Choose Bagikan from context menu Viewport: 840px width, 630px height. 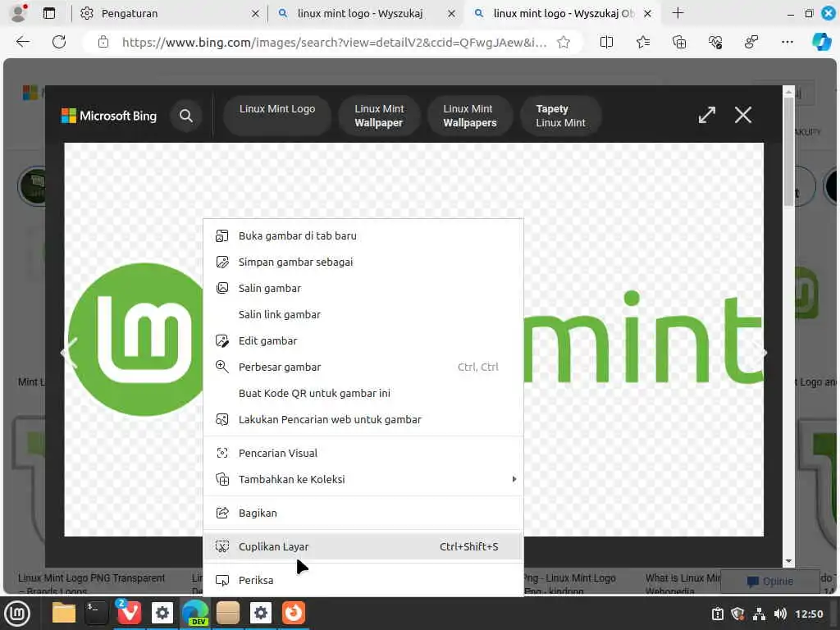363,514
